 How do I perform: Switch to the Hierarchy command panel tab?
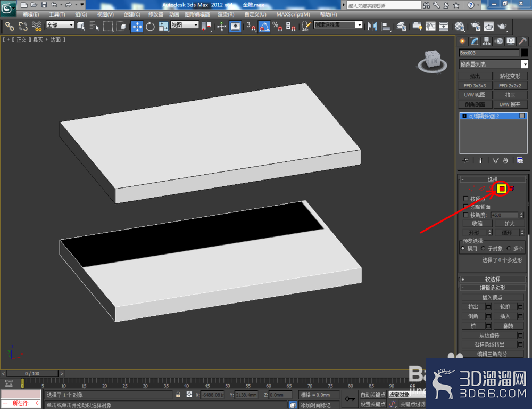pyautogui.click(x=487, y=42)
